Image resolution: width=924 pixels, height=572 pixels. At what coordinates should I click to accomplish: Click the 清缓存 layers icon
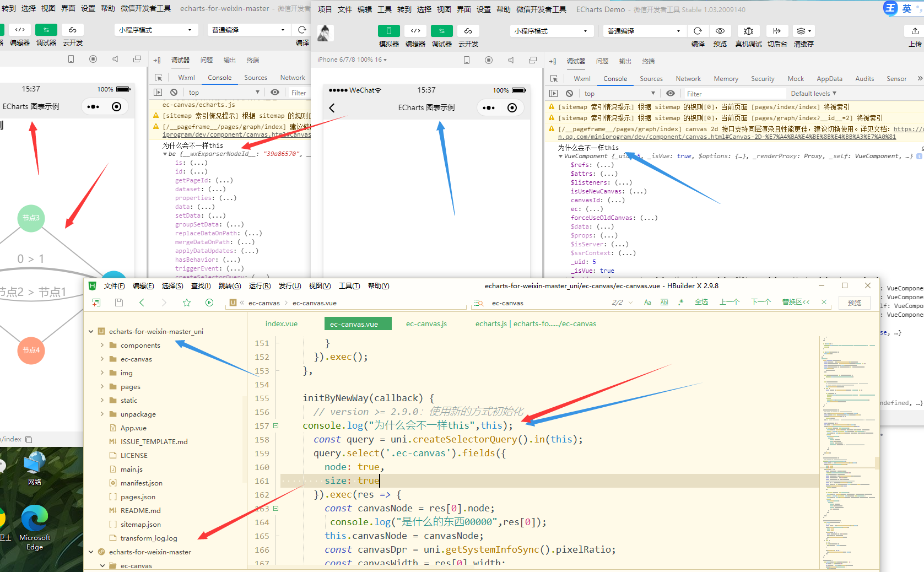(802, 31)
